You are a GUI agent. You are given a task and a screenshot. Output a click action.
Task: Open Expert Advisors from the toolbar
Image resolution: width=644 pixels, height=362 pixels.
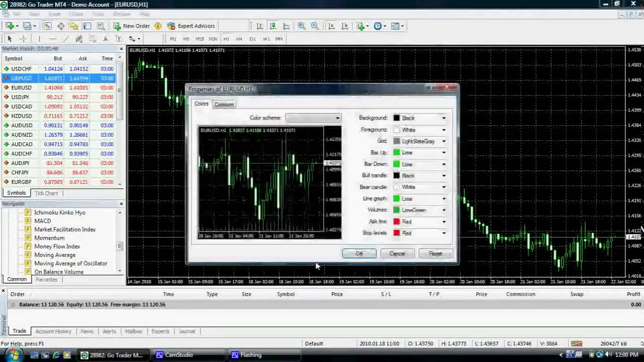(x=191, y=26)
